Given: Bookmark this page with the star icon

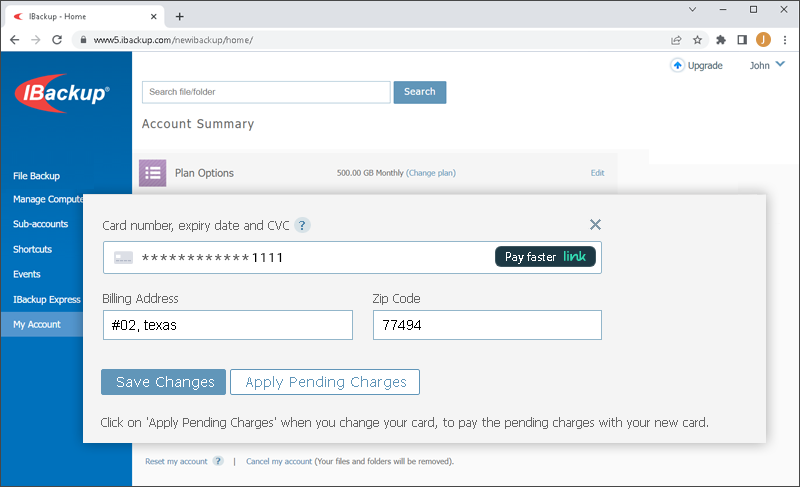Looking at the screenshot, I should [697, 40].
